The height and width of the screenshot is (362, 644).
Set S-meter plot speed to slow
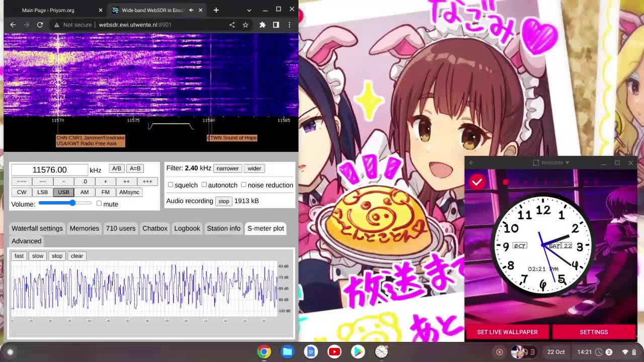click(38, 256)
